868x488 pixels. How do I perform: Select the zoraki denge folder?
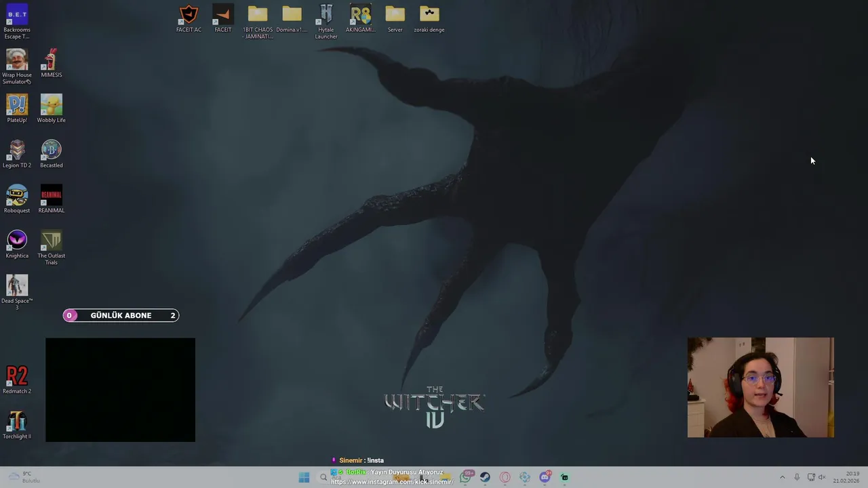pyautogui.click(x=429, y=18)
